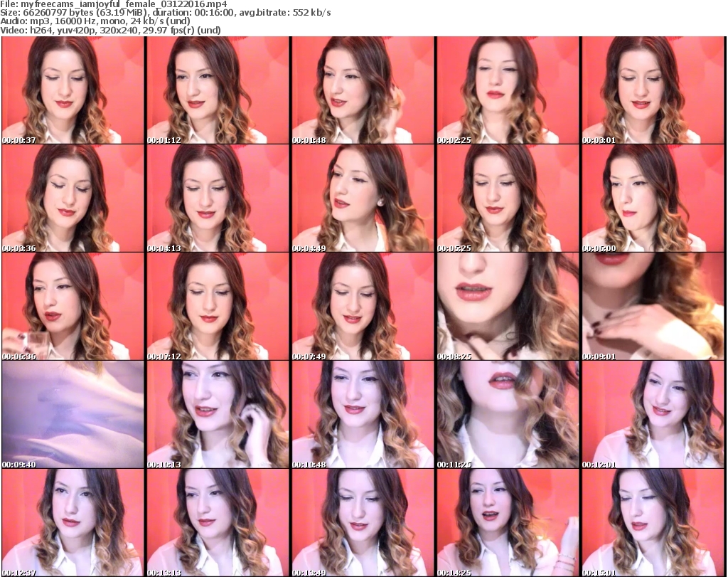
Task: Click the 00:12:37 video frame
Action: point(73,523)
